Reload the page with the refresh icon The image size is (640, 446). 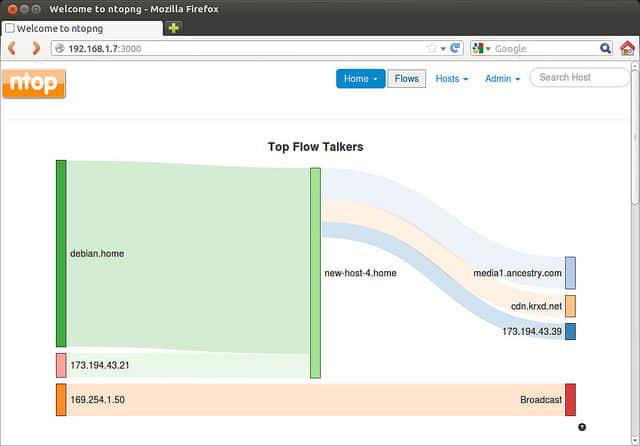coord(455,48)
